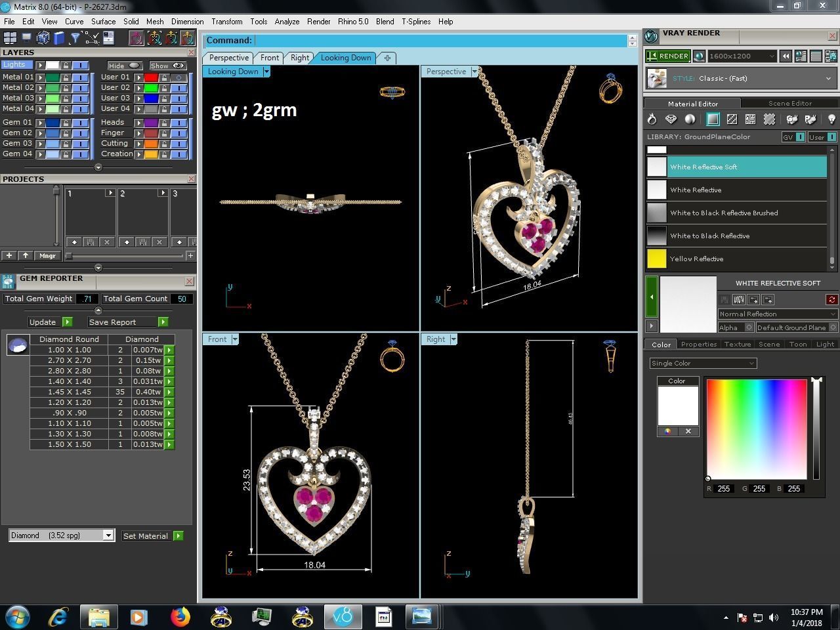Image resolution: width=840 pixels, height=630 pixels.
Task: Toggle the Default Ground Plane option
Action: (x=797, y=327)
